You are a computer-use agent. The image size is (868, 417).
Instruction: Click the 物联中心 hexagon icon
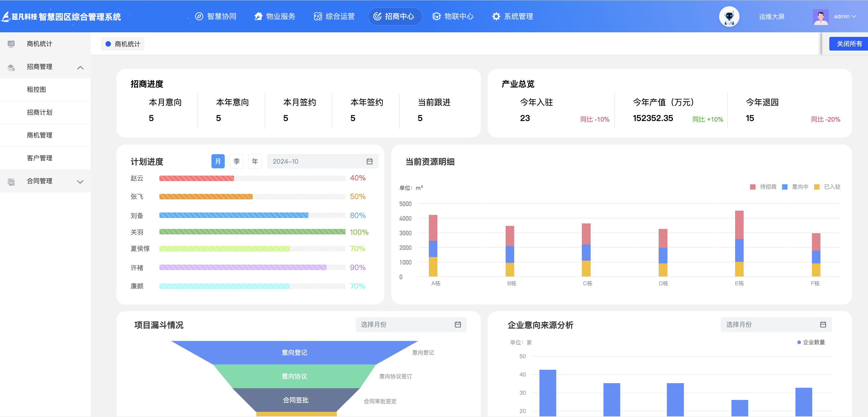tap(437, 16)
